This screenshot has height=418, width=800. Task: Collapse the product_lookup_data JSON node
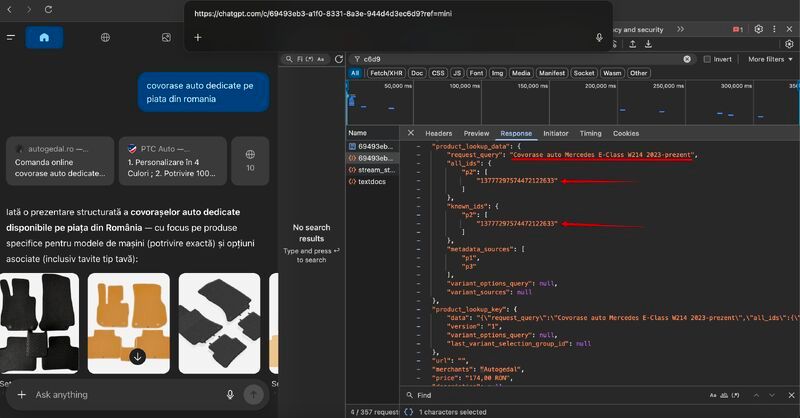click(x=419, y=146)
